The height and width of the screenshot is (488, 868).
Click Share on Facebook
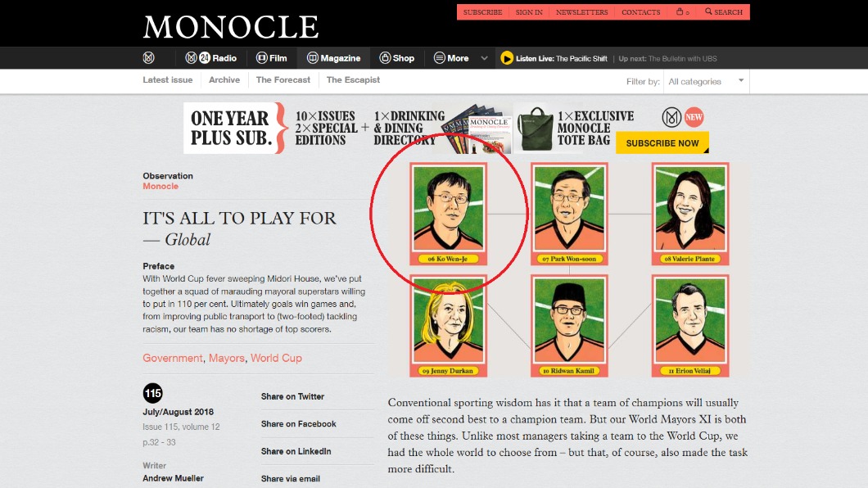[x=298, y=424]
